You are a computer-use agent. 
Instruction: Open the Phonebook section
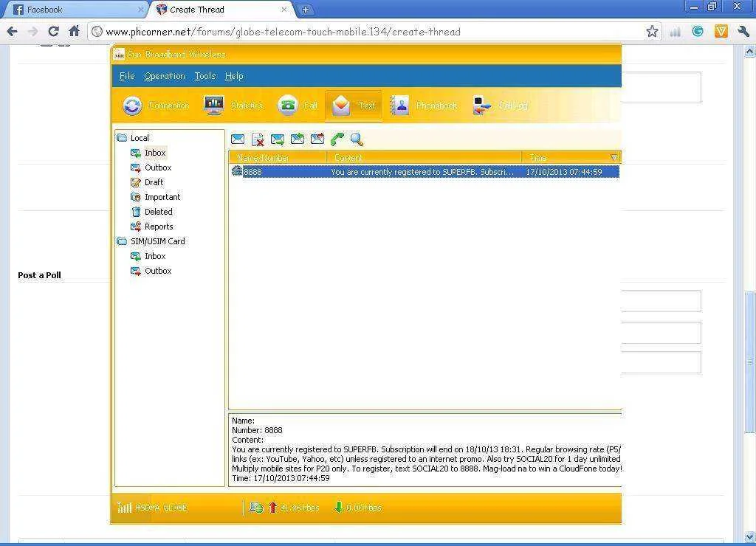423,105
